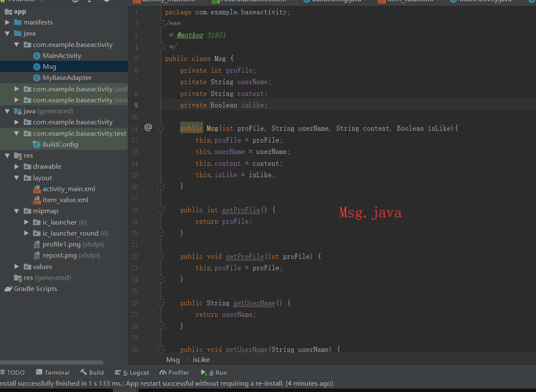Open item_value.xml layout file
536x392 pixels.
(65, 200)
